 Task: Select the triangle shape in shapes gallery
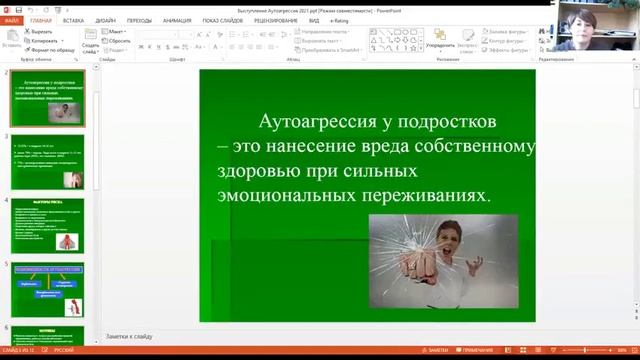pos(373,40)
